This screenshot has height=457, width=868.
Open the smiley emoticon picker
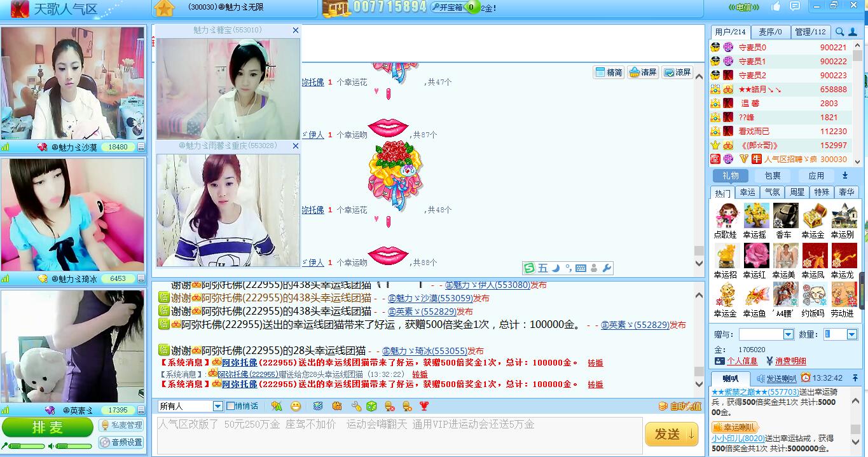tap(296, 406)
